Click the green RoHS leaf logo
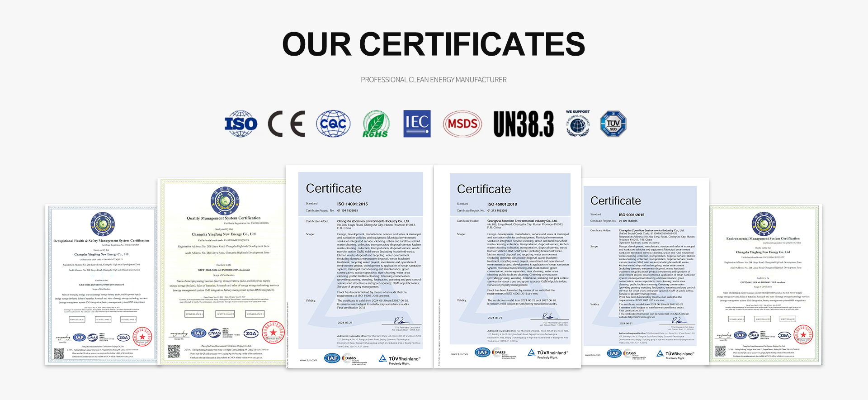The width and height of the screenshot is (868, 400). (376, 124)
